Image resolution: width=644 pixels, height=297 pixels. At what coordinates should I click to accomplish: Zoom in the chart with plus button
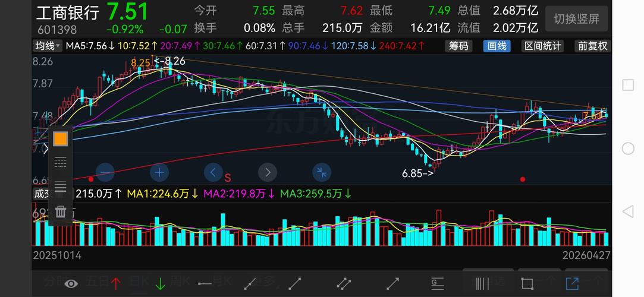click(x=159, y=173)
